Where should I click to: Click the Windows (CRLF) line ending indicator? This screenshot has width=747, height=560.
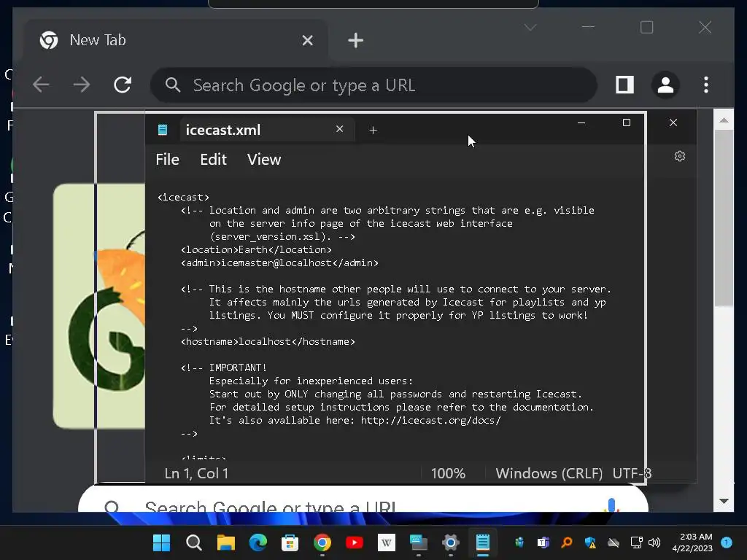click(x=549, y=473)
